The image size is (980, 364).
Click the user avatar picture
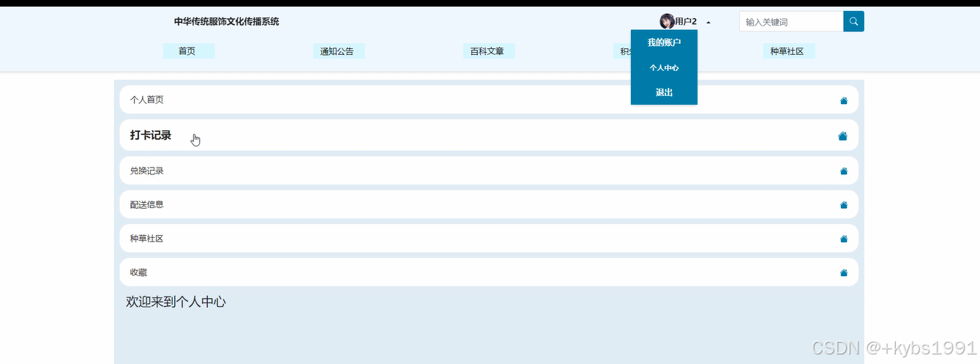(667, 21)
